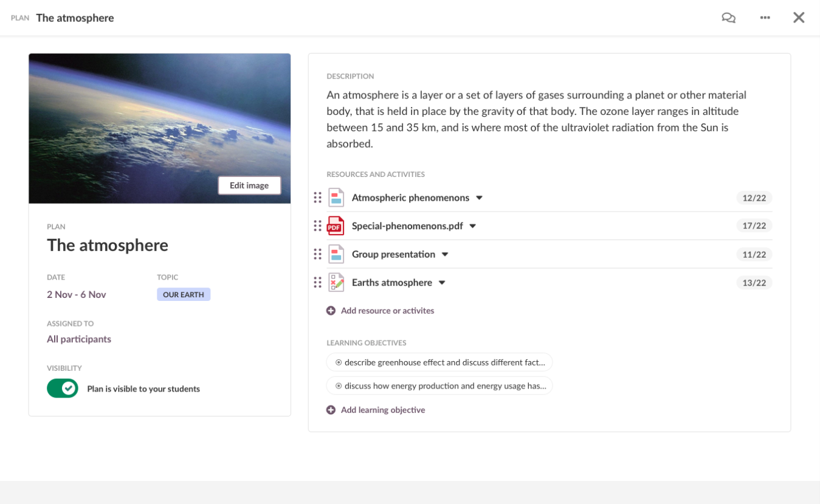Open the Group presentation dropdown arrow
This screenshot has width=820, height=504.
[x=445, y=254]
